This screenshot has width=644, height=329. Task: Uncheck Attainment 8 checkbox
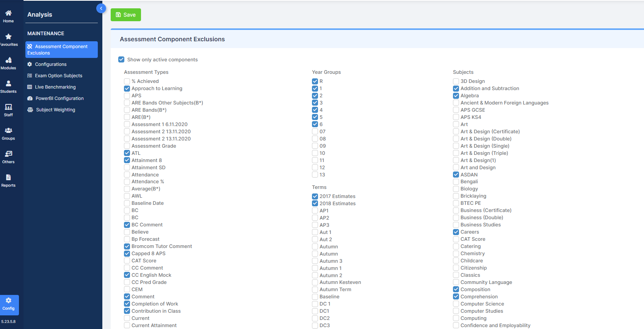click(127, 161)
